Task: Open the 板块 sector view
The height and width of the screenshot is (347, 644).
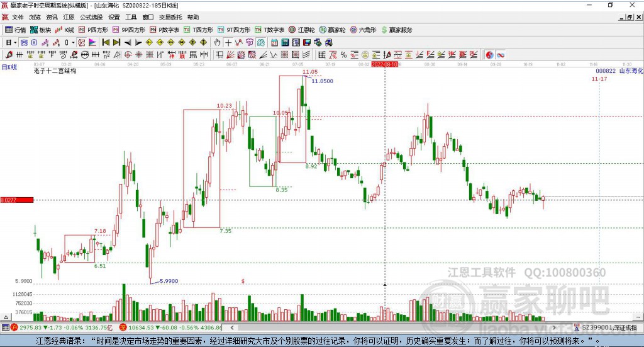Action: click(40, 30)
